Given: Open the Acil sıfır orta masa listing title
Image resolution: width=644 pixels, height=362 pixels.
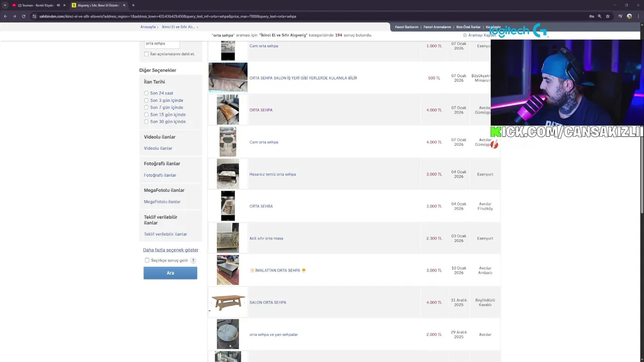Looking at the screenshot, I should (x=266, y=238).
